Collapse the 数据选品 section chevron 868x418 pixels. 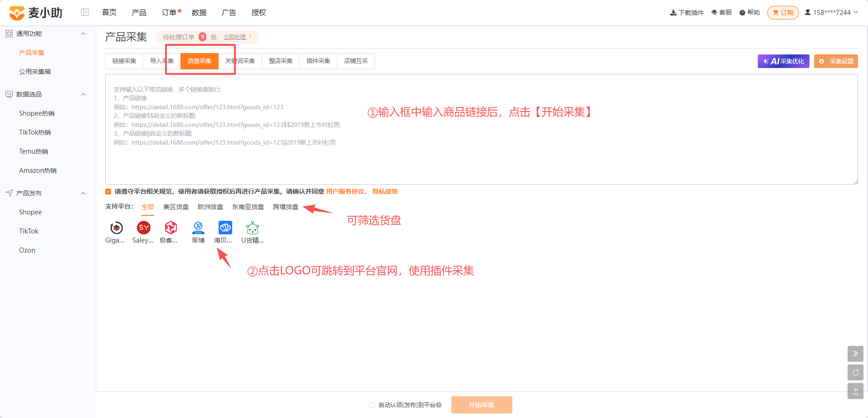click(83, 94)
